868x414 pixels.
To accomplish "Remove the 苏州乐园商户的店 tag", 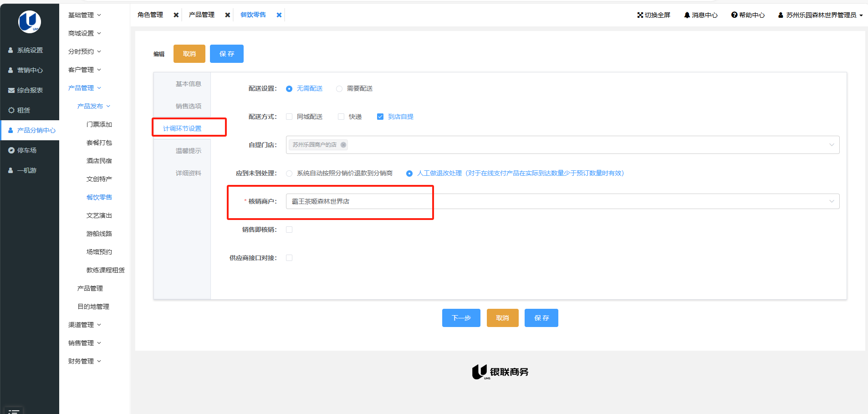I will (x=343, y=145).
